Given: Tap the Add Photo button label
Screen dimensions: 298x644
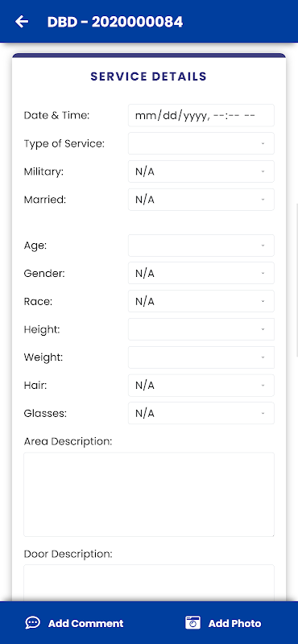Looking at the screenshot, I should [234, 623].
